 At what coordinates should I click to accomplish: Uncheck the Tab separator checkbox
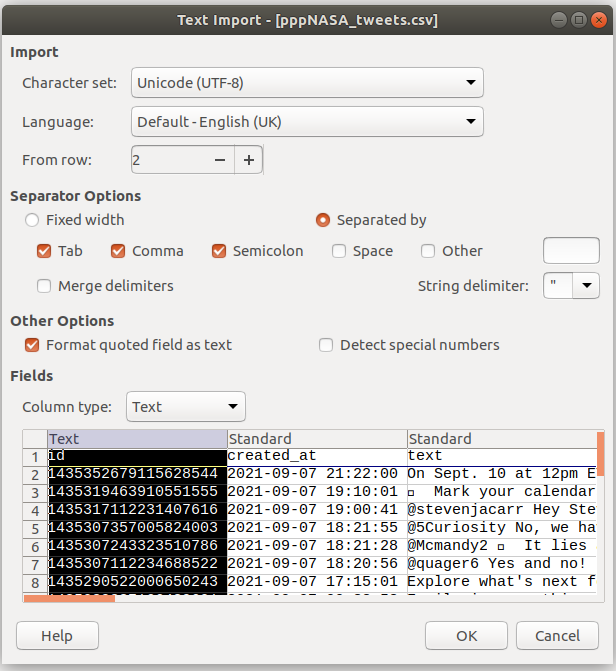pos(44,251)
